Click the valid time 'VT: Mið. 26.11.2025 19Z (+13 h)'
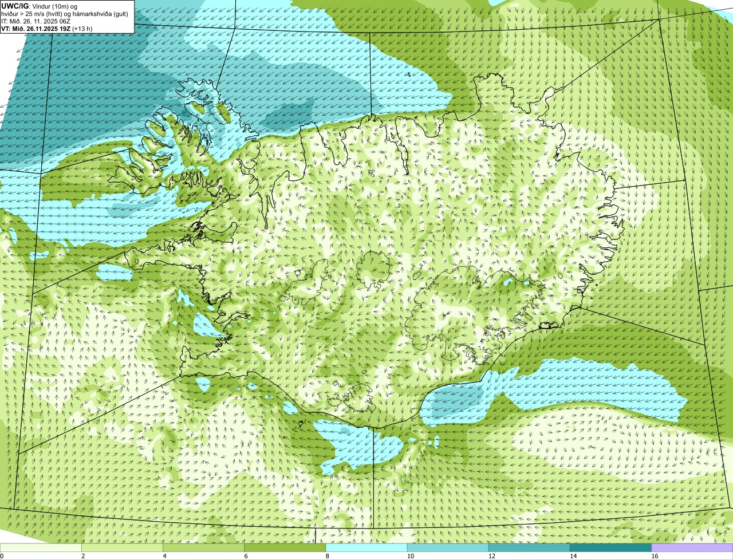The image size is (733, 560). coord(47,29)
